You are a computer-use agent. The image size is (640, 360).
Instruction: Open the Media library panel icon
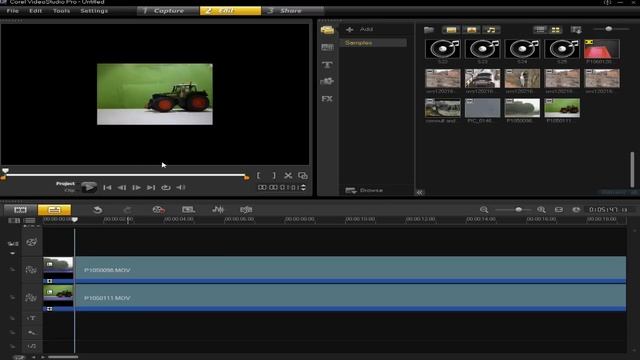click(x=327, y=30)
